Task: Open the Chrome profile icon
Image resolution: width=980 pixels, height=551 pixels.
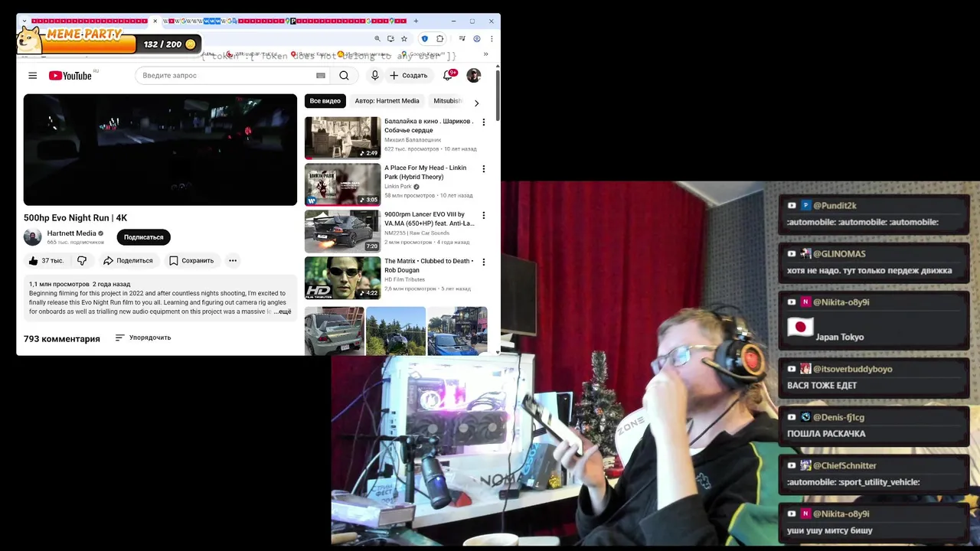Action: click(x=476, y=39)
